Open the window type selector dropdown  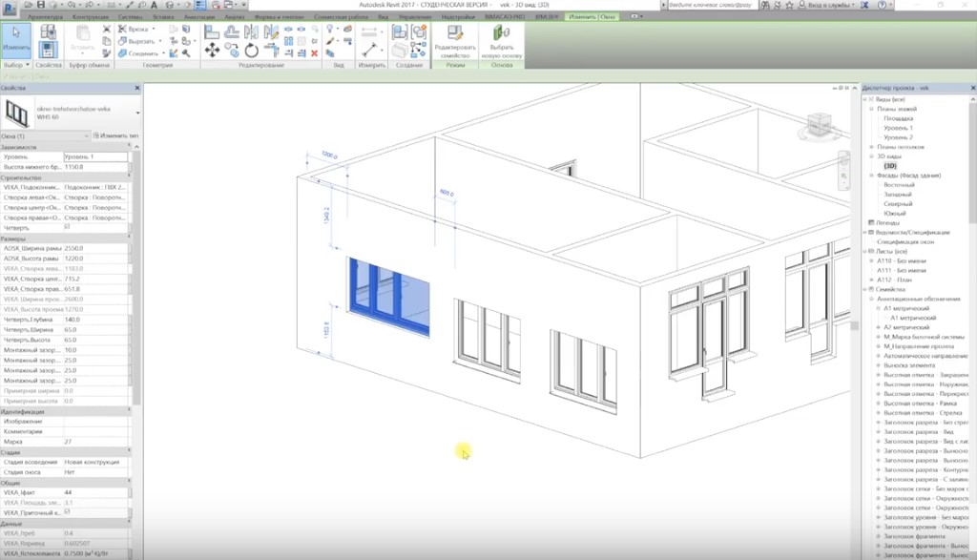coord(137,114)
